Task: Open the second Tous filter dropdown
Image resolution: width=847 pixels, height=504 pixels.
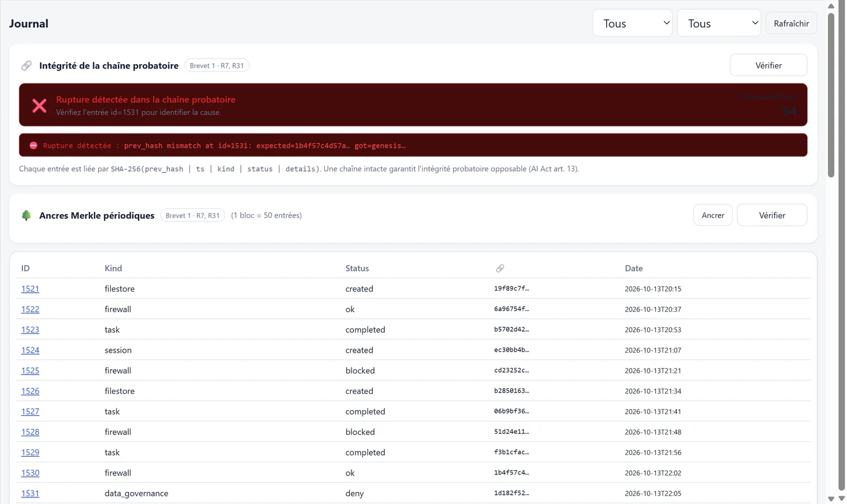Action: click(719, 23)
